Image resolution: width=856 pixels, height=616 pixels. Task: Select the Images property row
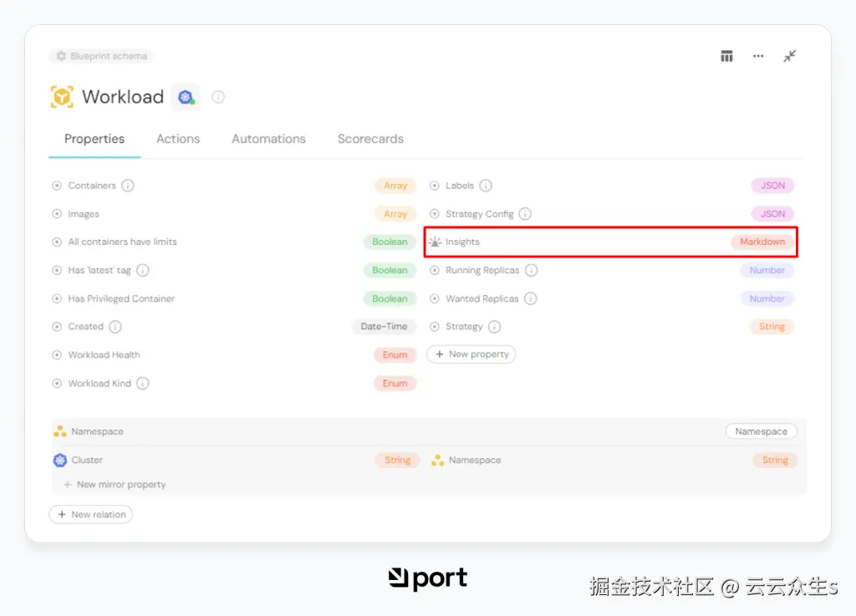point(234,214)
